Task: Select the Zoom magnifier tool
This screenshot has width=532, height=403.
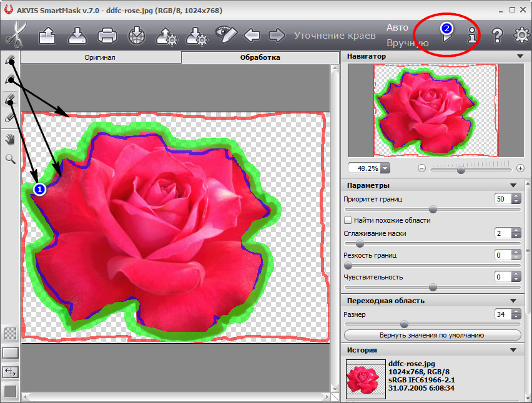Action: (10, 159)
